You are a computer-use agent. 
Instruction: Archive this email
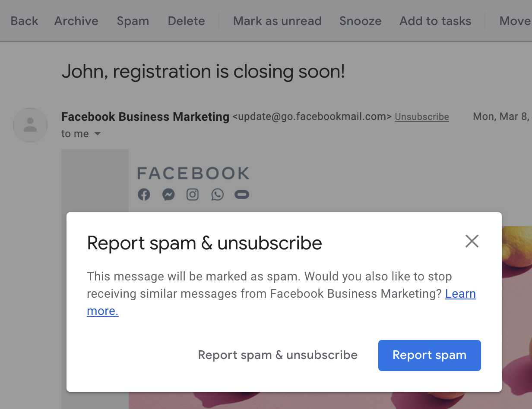[76, 21]
